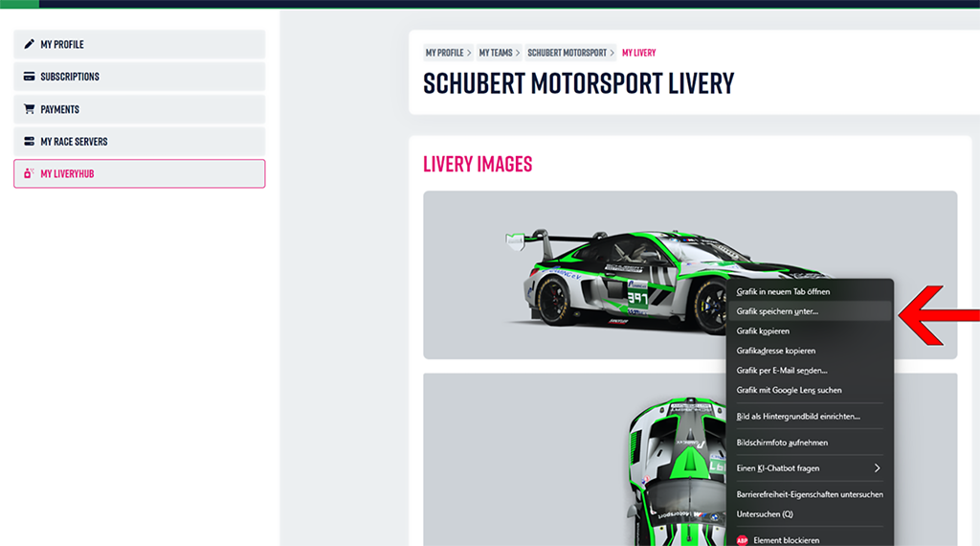Go to 'My Teams' breadcrumb link
980x546 pixels.
[496, 53]
